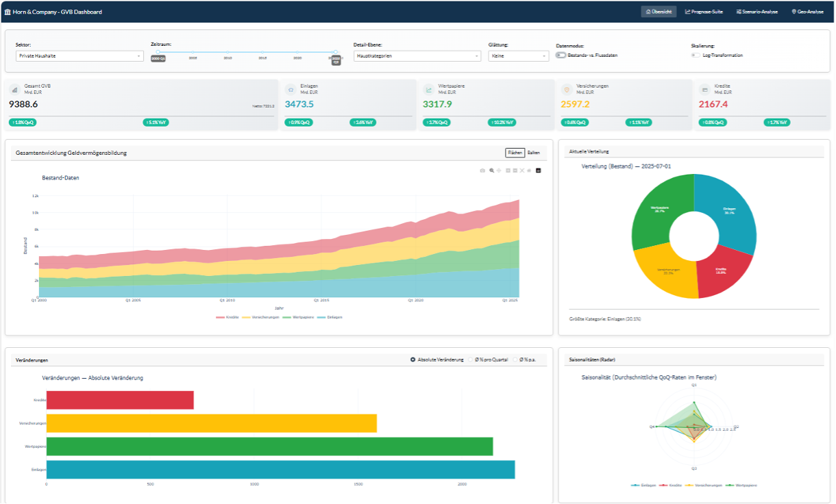Toggle Bestands- vs. Flussdaten switch
The height and width of the screenshot is (504, 836).
[x=561, y=55]
